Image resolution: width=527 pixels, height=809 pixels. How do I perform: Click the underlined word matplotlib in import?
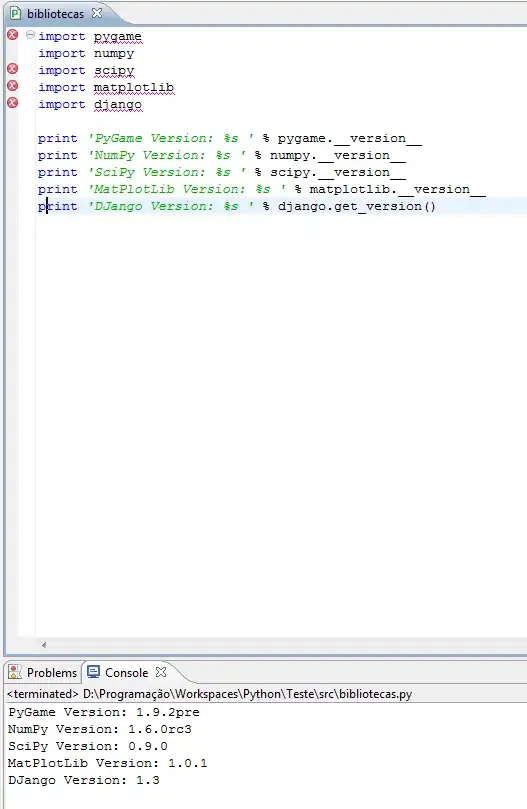click(x=134, y=88)
